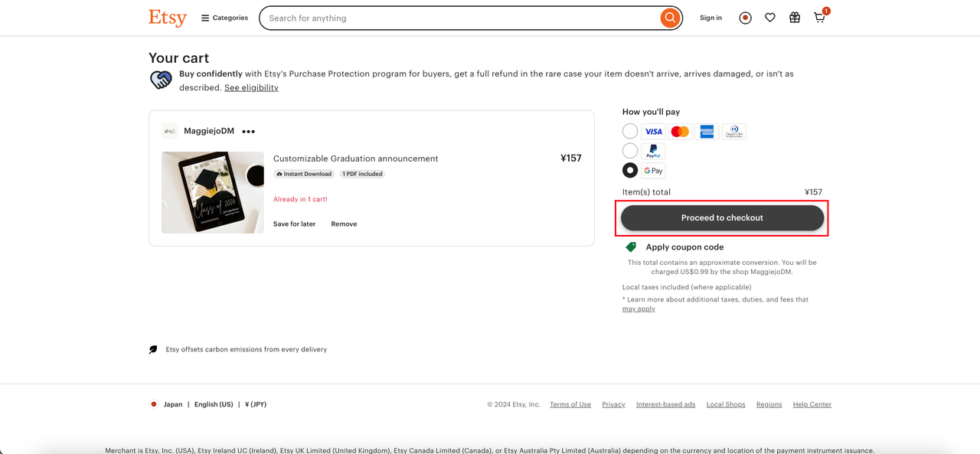Open the Categories menu
980x454 pixels.
point(224,18)
